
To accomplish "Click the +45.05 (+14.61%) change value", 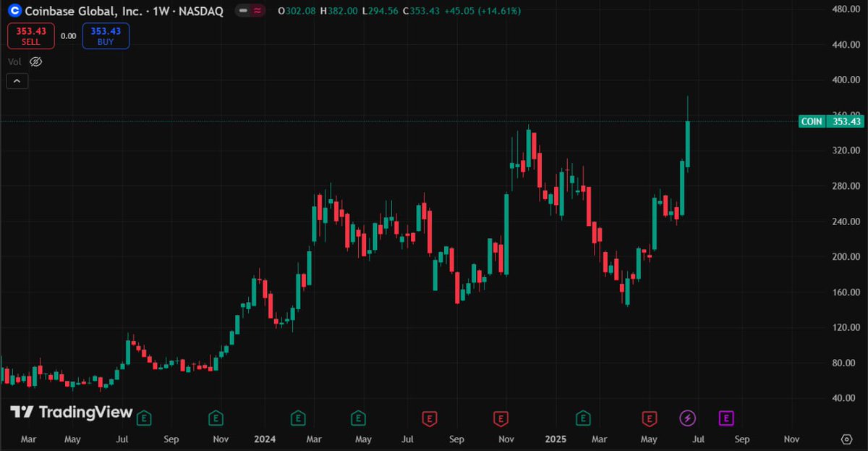I will coord(482,11).
